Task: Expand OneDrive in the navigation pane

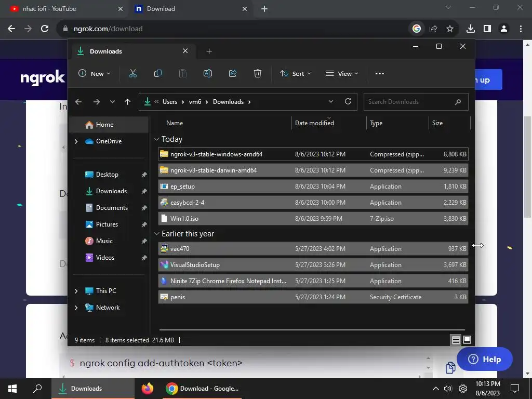Action: [76, 141]
